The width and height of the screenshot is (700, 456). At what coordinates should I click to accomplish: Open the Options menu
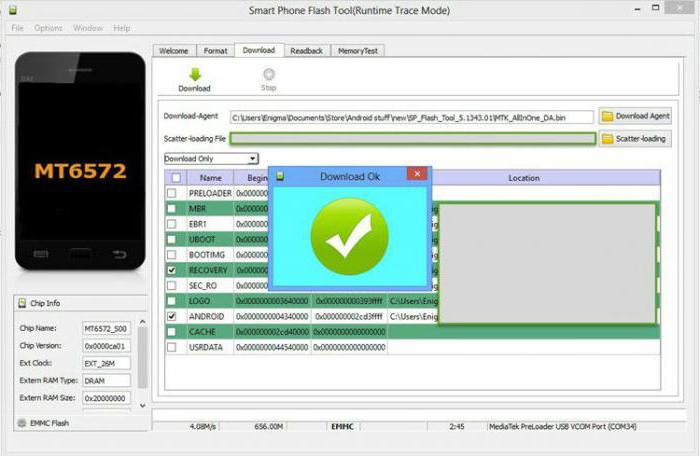tap(48, 28)
